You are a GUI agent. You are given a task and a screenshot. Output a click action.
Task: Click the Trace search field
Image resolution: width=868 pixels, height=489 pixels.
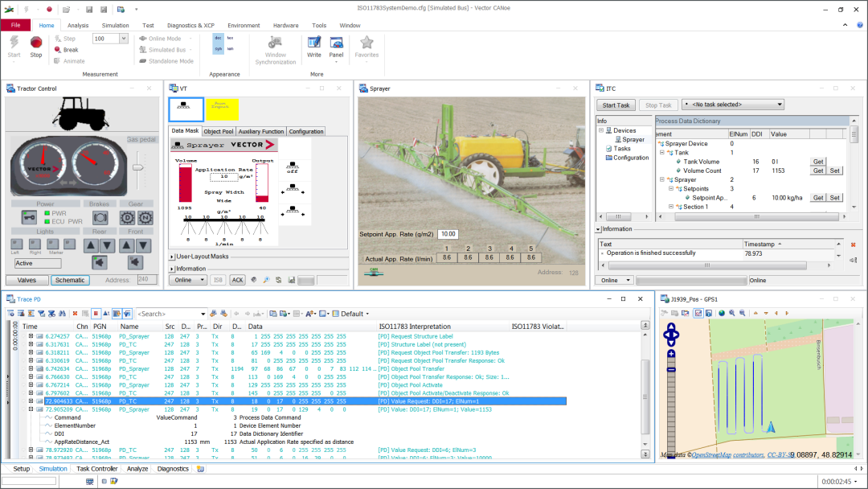click(170, 314)
